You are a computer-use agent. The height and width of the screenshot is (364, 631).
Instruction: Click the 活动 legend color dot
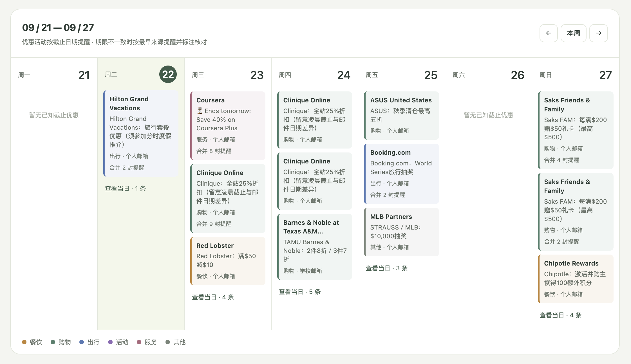pyautogui.click(x=110, y=342)
